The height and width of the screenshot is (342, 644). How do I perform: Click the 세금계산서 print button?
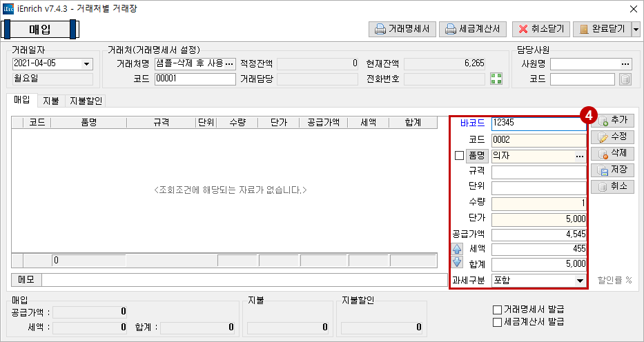tap(473, 29)
